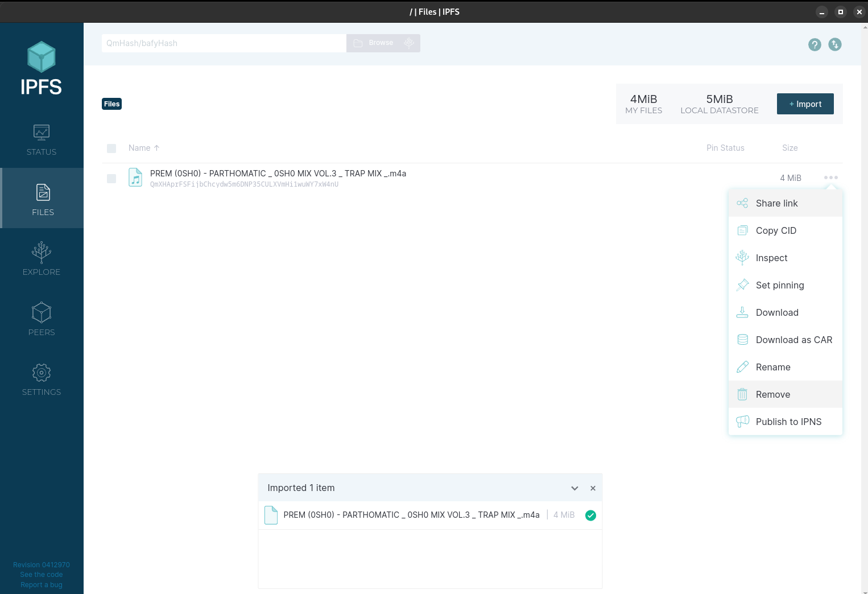This screenshot has height=594, width=868.
Task: Choose Copy CID from menu
Action: click(785, 230)
